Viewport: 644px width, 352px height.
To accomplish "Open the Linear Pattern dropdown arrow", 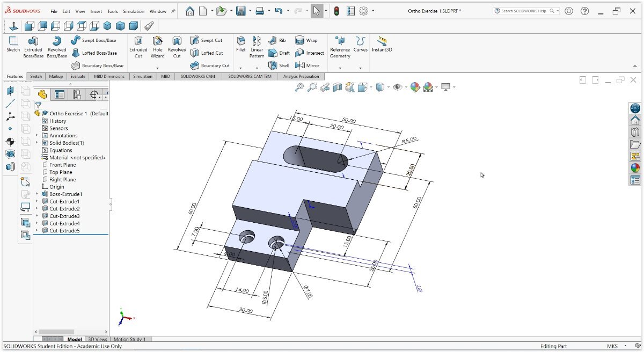I will (x=257, y=68).
